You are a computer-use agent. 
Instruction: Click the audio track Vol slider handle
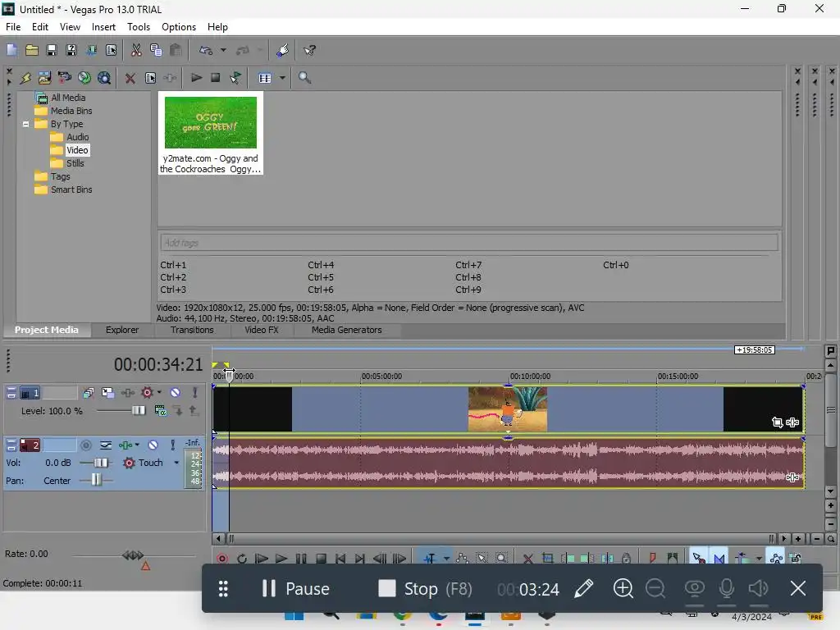tap(100, 463)
